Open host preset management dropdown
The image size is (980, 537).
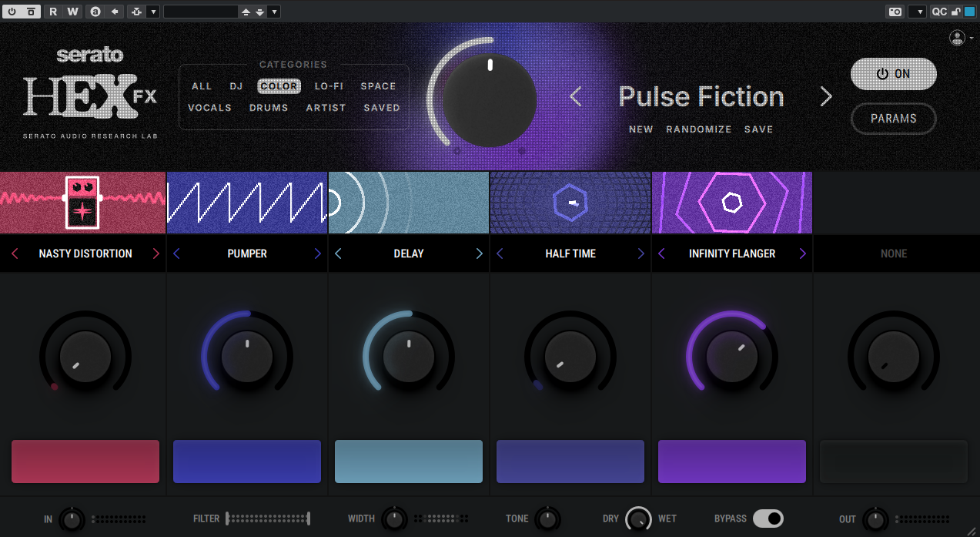click(275, 12)
